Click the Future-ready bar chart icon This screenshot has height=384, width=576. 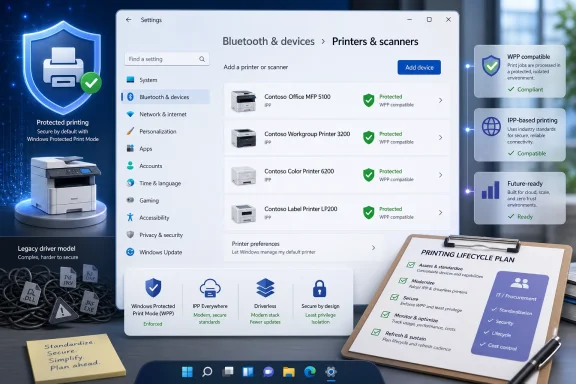[x=491, y=190]
